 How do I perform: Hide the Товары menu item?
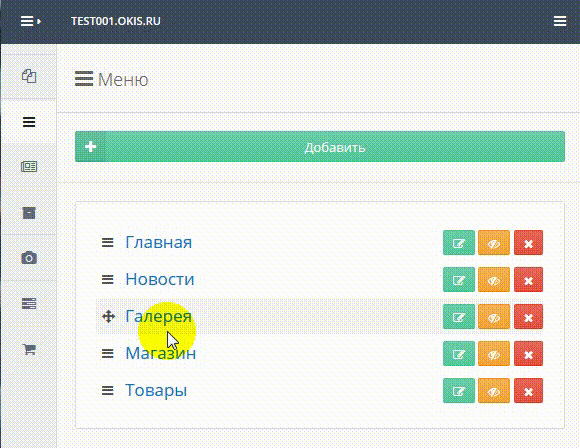(x=494, y=390)
